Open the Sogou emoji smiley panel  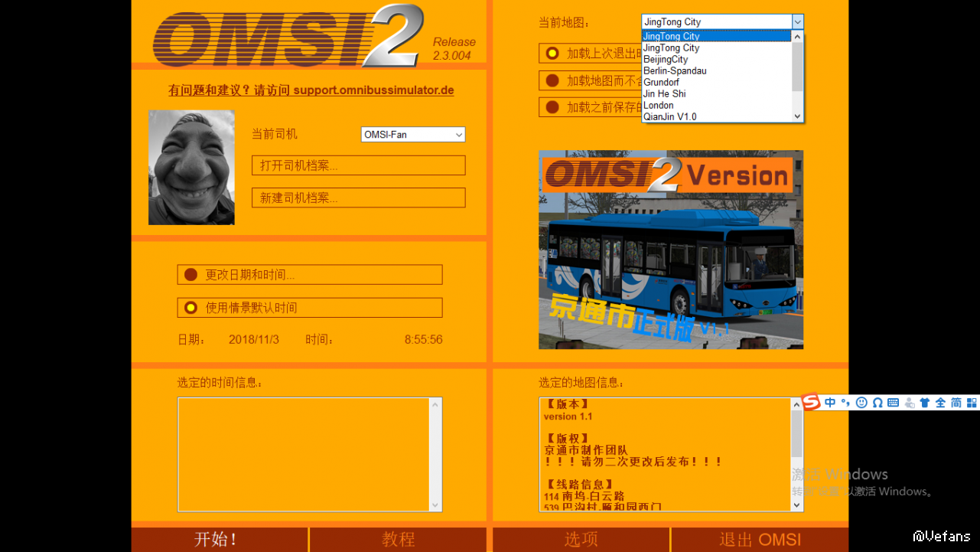click(x=861, y=403)
